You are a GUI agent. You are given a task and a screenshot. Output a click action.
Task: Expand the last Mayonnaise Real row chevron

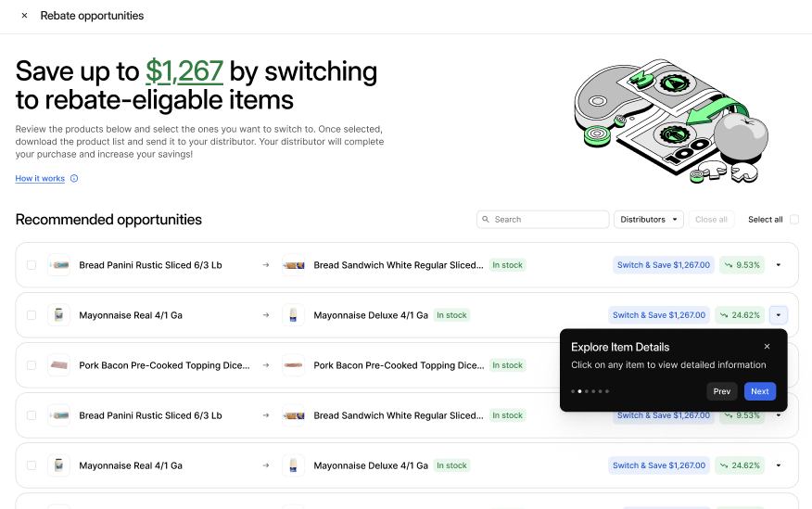[778, 465]
